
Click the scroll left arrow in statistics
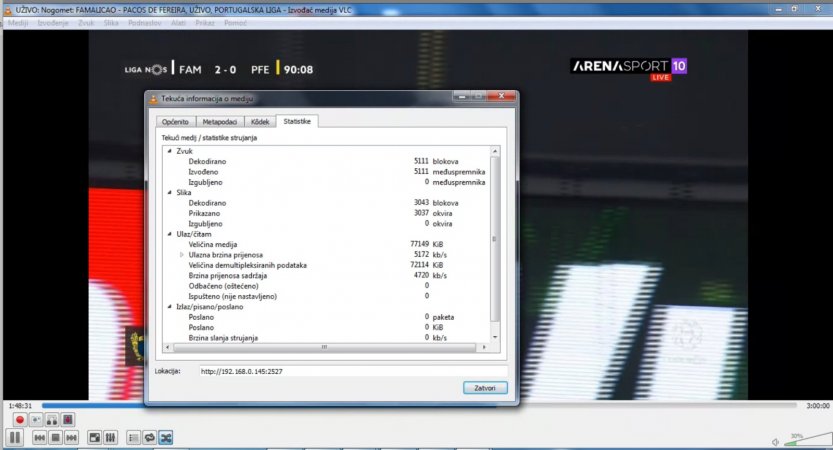[x=168, y=347]
